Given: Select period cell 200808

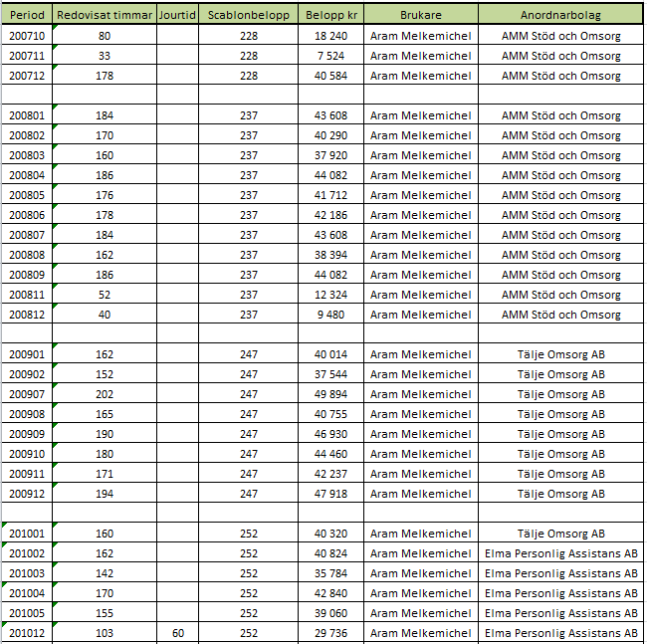Looking at the screenshot, I should (27, 255).
